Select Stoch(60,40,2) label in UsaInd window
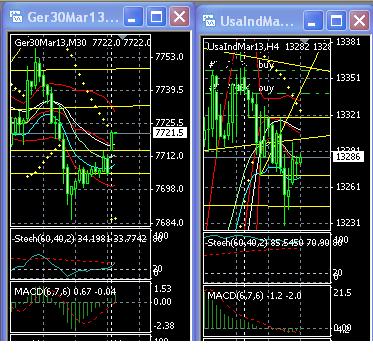Image resolution: width=373 pixels, height=361 pixels. [x=236, y=243]
